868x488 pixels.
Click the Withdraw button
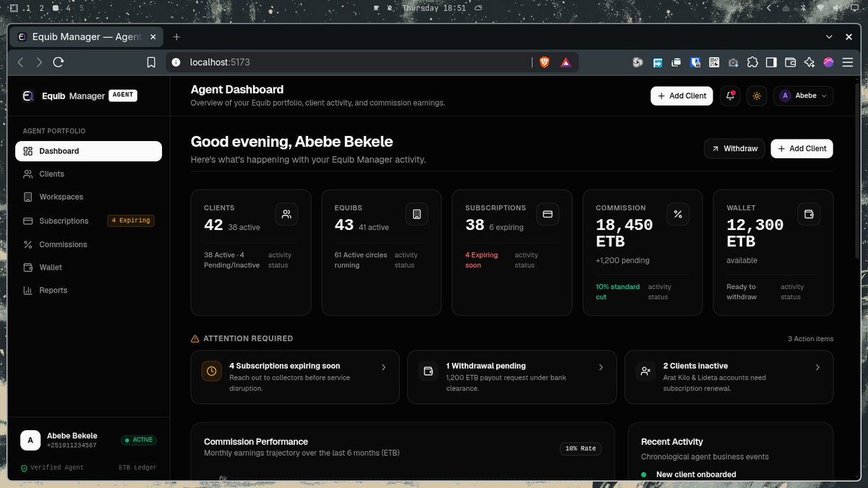734,148
